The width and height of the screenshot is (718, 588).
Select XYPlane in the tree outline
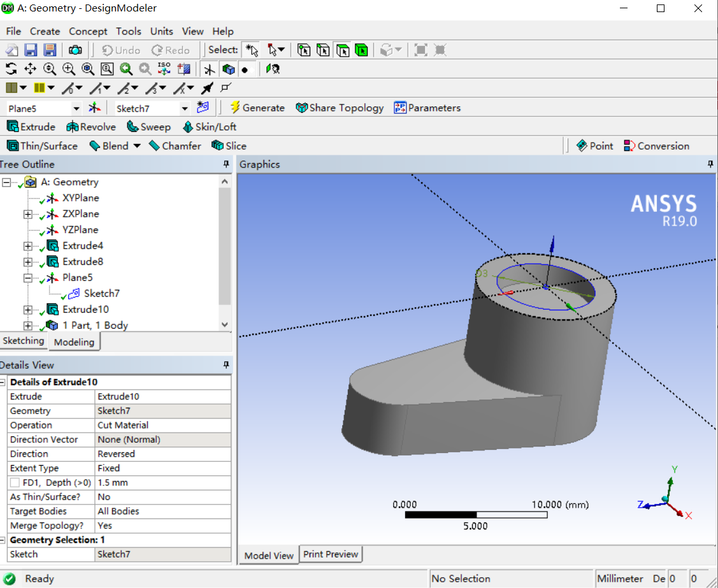(80, 198)
